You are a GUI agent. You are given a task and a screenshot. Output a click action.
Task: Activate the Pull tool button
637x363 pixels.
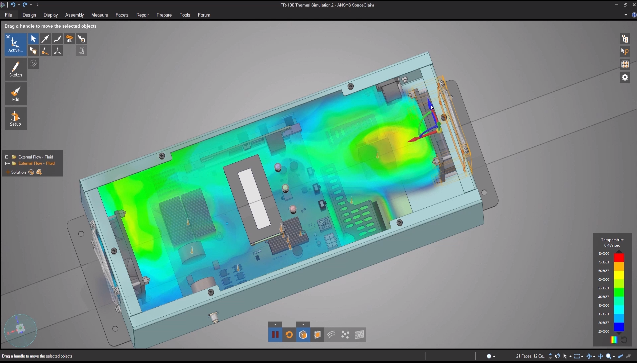coord(16,93)
